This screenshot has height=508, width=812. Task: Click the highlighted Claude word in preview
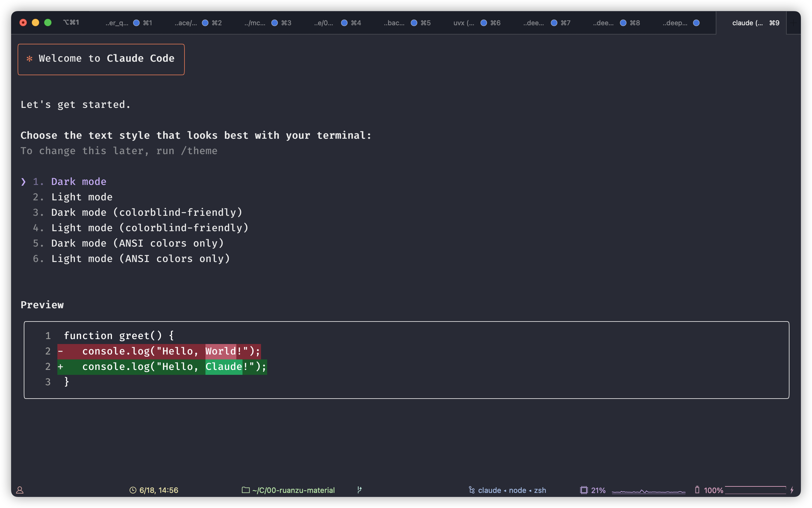click(224, 367)
